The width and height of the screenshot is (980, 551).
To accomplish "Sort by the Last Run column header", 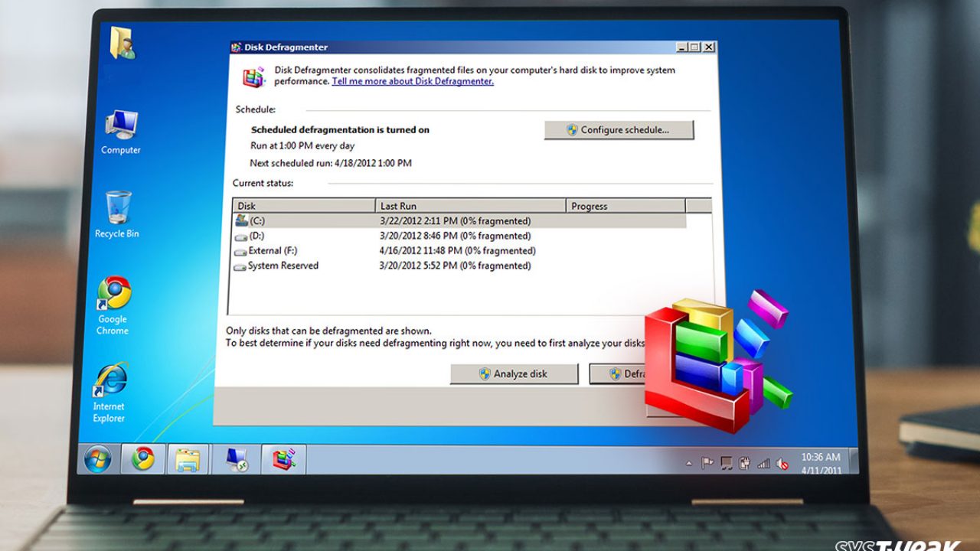I will [471, 206].
